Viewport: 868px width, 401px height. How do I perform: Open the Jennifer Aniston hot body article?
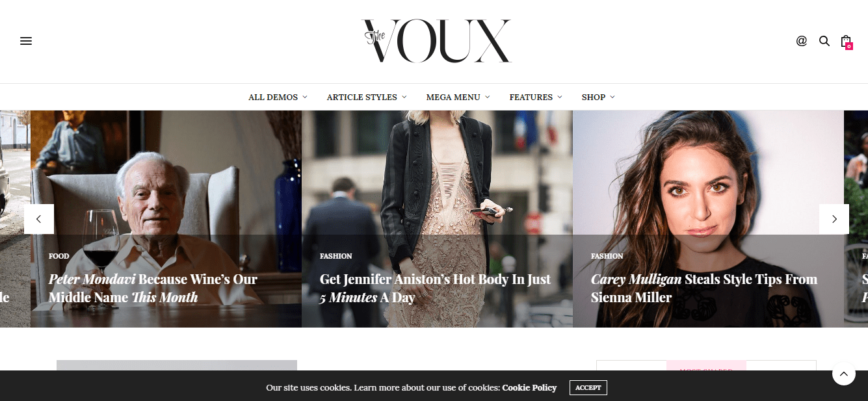[x=435, y=289]
